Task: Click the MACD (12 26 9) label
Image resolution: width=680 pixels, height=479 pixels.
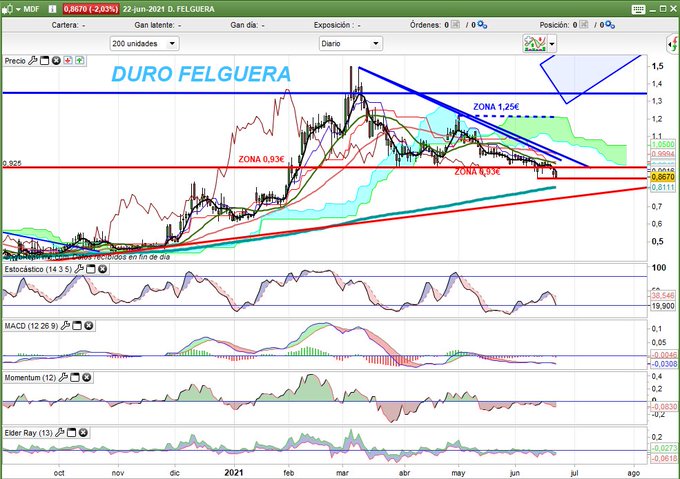Action: 31,326
